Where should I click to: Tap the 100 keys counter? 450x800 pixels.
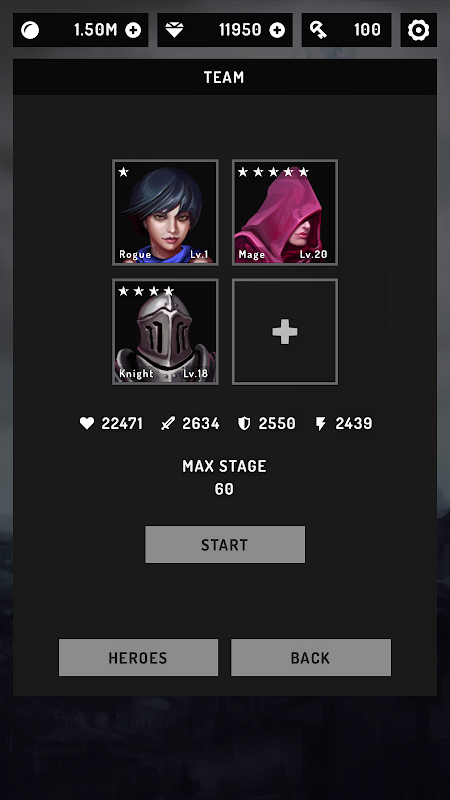(367, 30)
